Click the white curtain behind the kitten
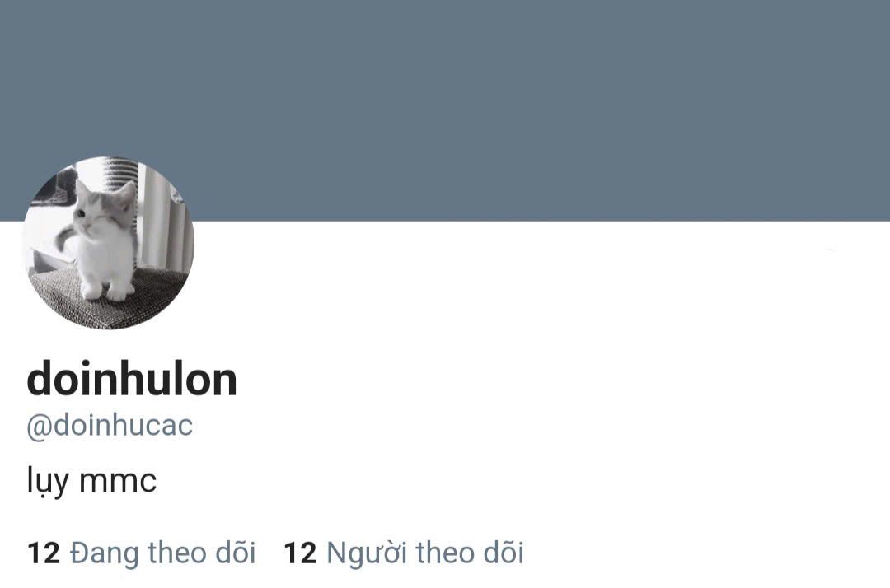This screenshot has height=588, width=890. 165,222
